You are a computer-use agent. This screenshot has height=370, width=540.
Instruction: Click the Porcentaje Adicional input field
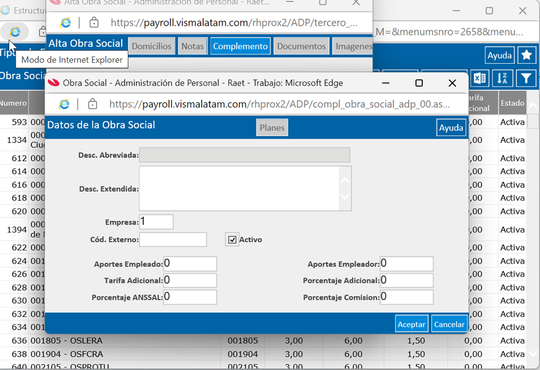(x=406, y=280)
